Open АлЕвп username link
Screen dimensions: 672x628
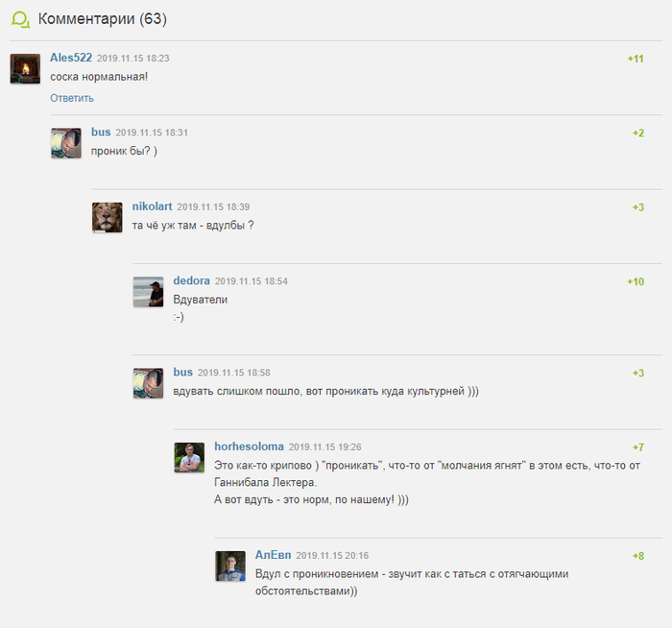[273, 555]
